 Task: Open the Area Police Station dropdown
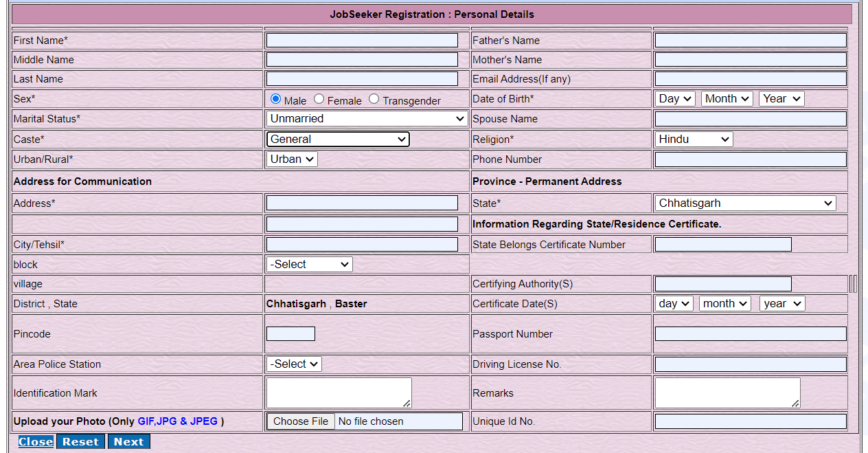point(294,364)
